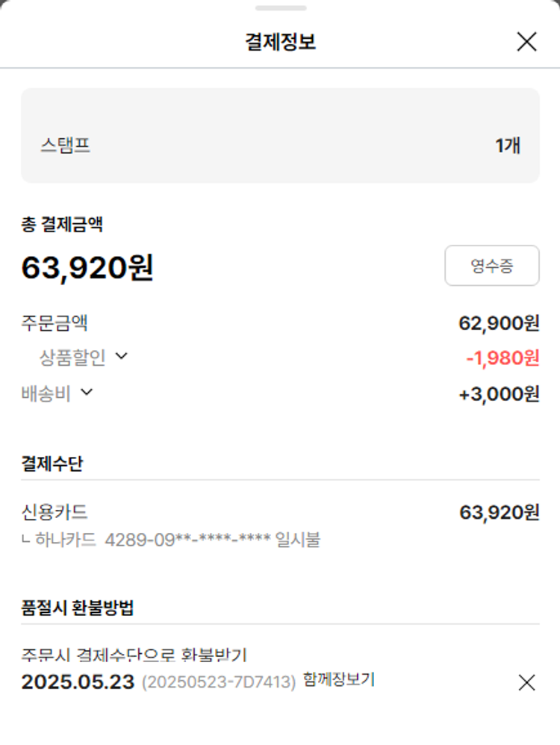Open the 영수증 receipt

pos(491,266)
